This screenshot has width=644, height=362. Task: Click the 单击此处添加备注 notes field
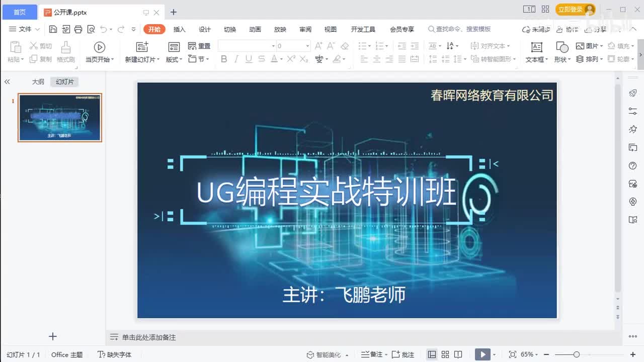pyautogui.click(x=149, y=337)
